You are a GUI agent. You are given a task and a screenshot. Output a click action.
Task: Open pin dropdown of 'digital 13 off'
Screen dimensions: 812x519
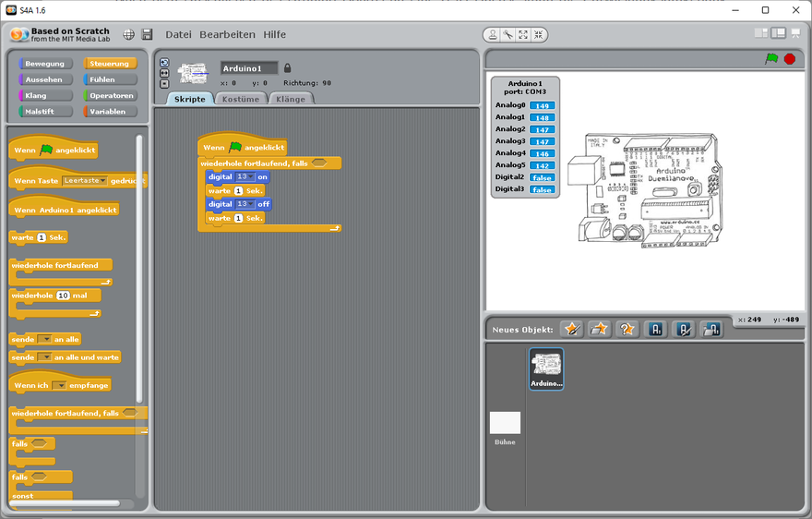[x=245, y=204]
